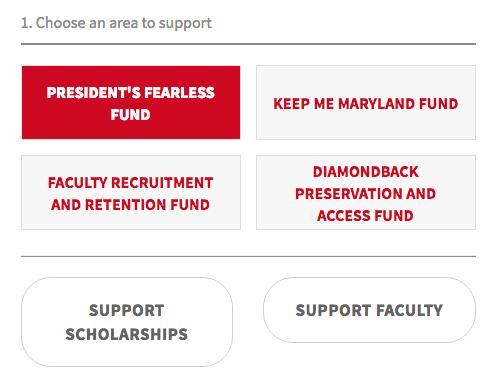The image size is (490, 383).
Task: Switch selection to Faculty Recruitment and Retention
Action: 131,192
